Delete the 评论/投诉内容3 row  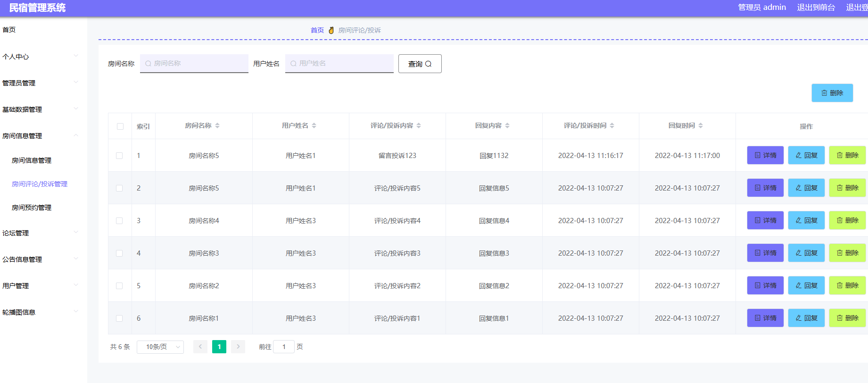coord(847,253)
